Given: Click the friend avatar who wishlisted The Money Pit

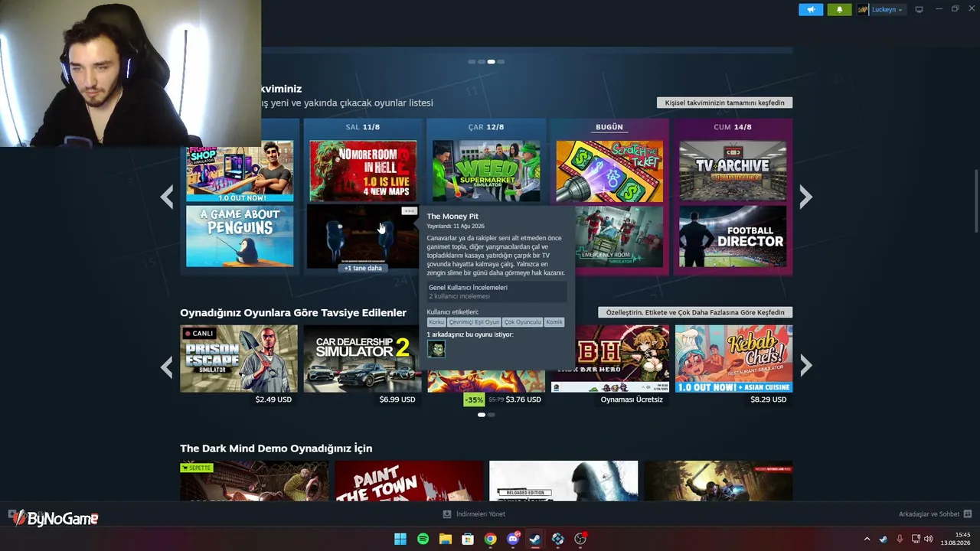Looking at the screenshot, I should tap(436, 349).
